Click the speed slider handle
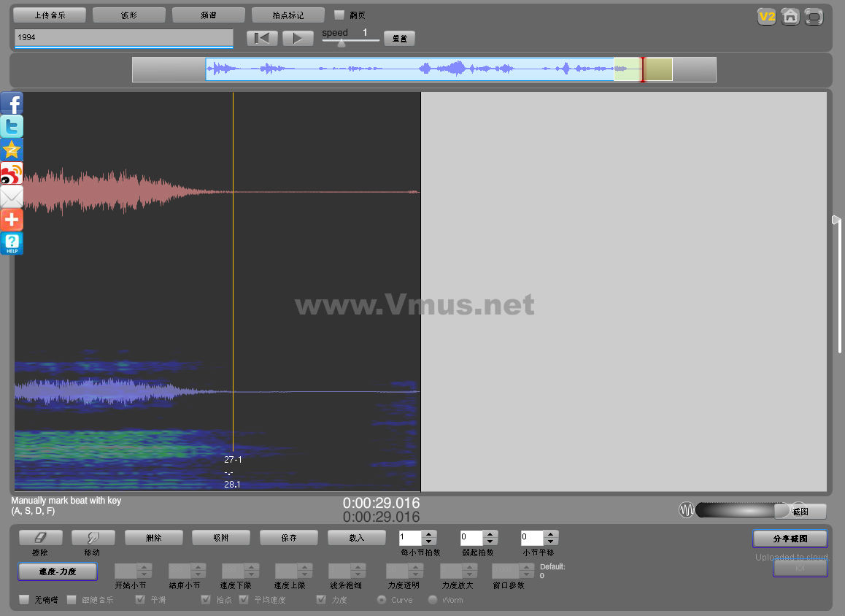This screenshot has height=616, width=845. (341, 42)
